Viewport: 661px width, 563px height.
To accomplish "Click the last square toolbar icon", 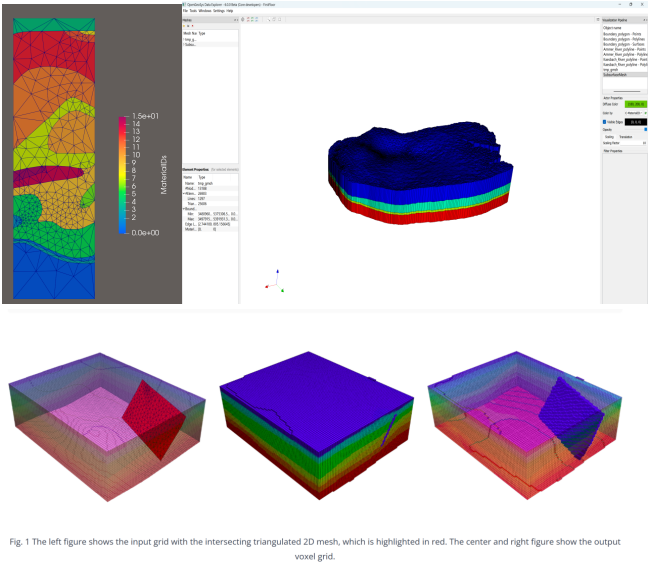I will (x=279, y=19).
